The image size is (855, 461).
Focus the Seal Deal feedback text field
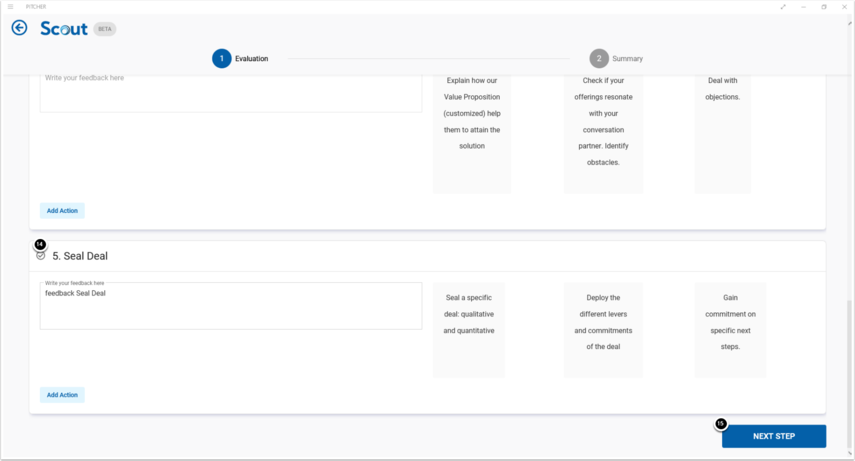click(230, 308)
